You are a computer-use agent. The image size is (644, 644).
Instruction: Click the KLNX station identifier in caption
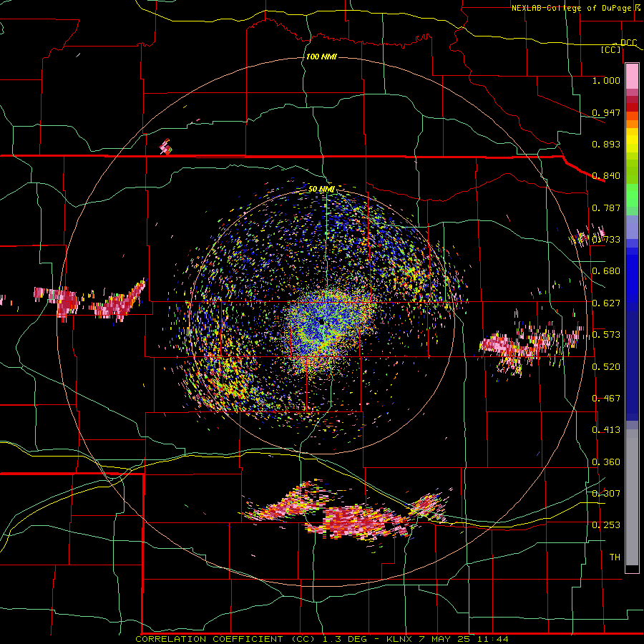click(x=401, y=639)
